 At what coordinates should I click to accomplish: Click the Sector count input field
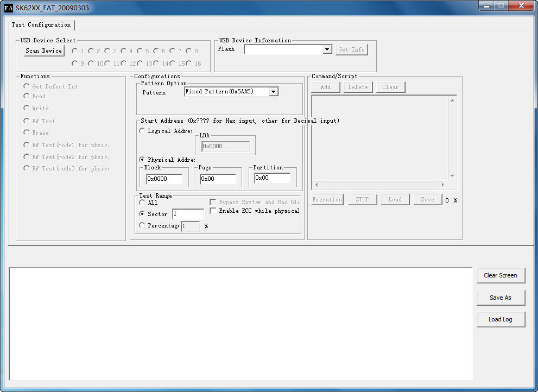pos(188,214)
